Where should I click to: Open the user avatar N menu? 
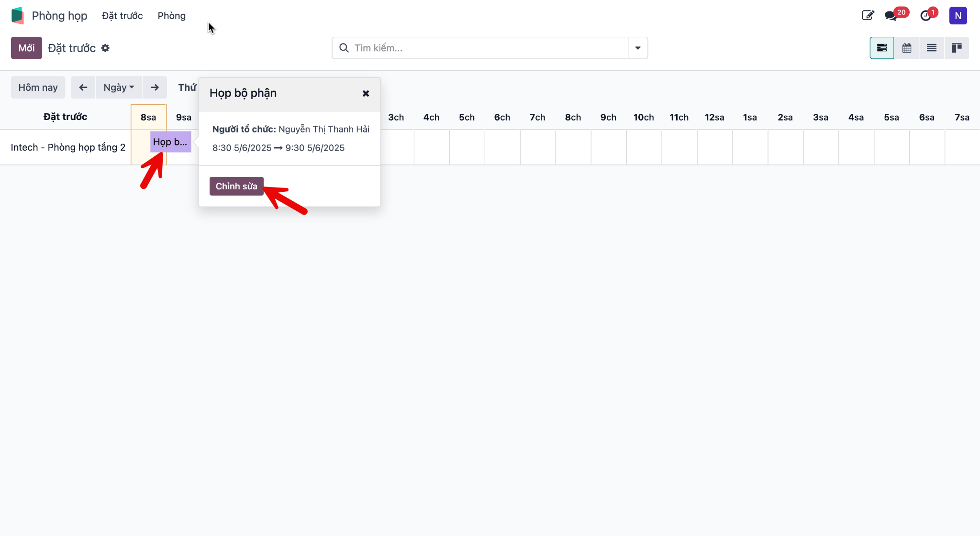(958, 16)
